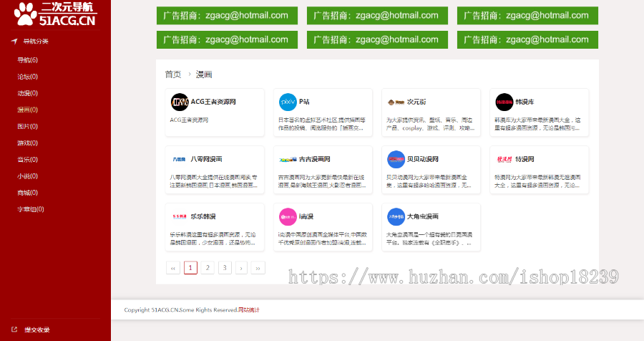Screen dimensions: 644x341
Task: Click the 古古漫画网 logo
Action: 288,160
